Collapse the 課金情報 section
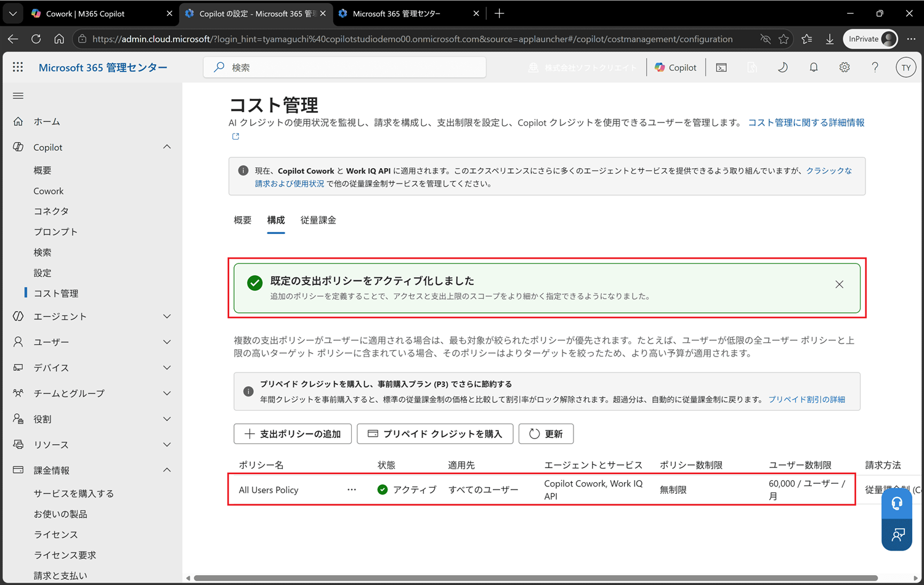This screenshot has height=585, width=924. (167, 470)
